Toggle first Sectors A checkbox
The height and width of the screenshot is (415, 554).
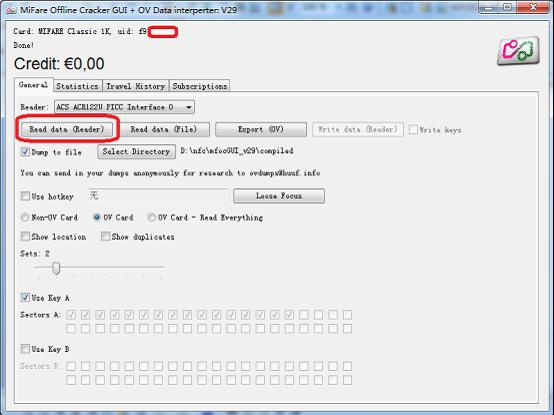point(71,314)
